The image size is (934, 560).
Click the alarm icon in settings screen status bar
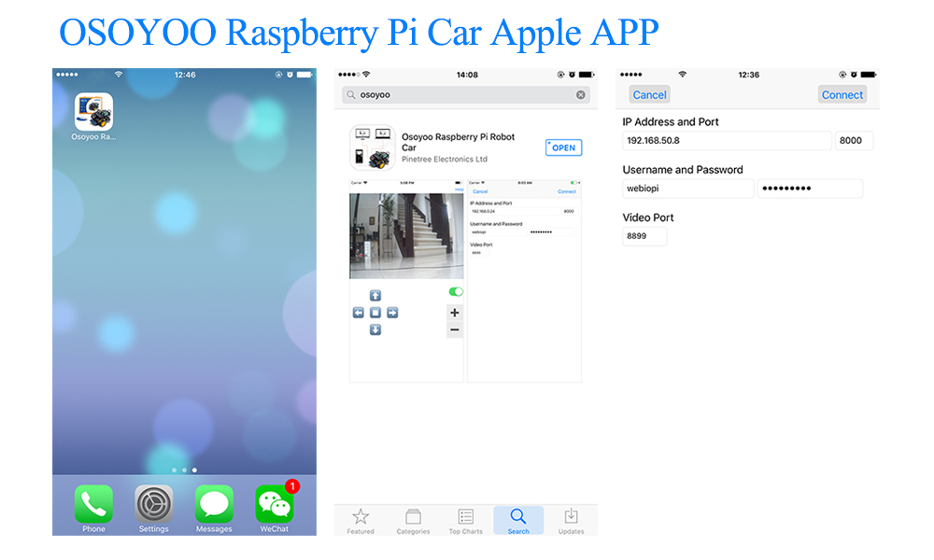click(x=854, y=75)
